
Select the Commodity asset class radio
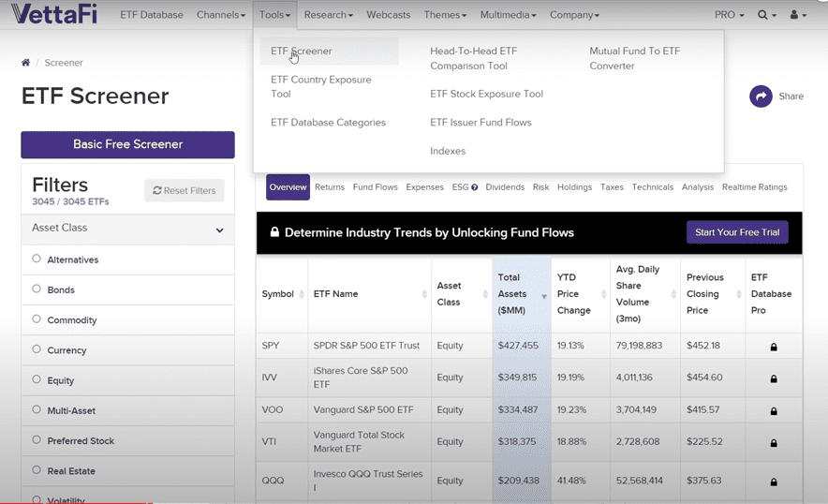pyautogui.click(x=37, y=319)
